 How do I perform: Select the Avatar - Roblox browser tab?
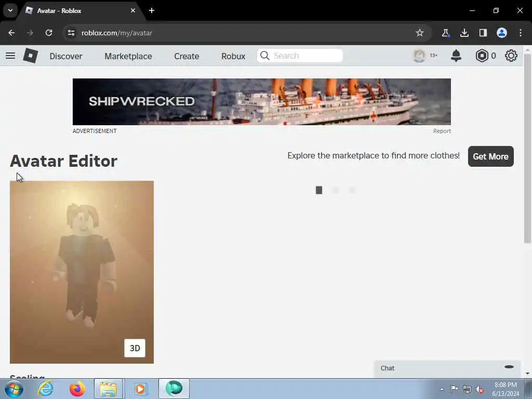click(x=79, y=10)
